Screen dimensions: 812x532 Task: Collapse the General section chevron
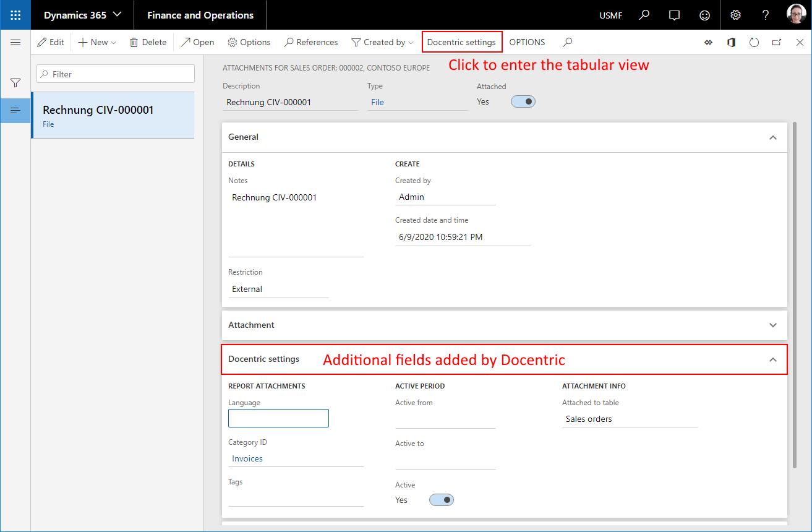click(772, 137)
